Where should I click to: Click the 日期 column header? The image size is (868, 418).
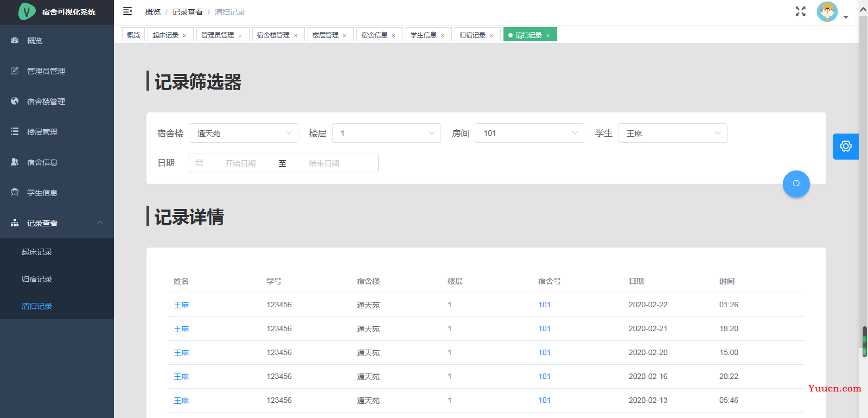tap(636, 281)
